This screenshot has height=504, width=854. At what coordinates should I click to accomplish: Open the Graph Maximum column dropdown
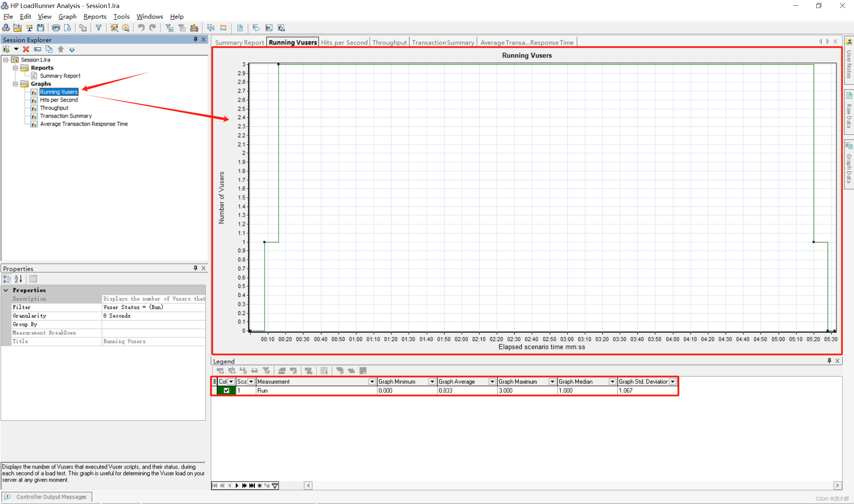552,382
